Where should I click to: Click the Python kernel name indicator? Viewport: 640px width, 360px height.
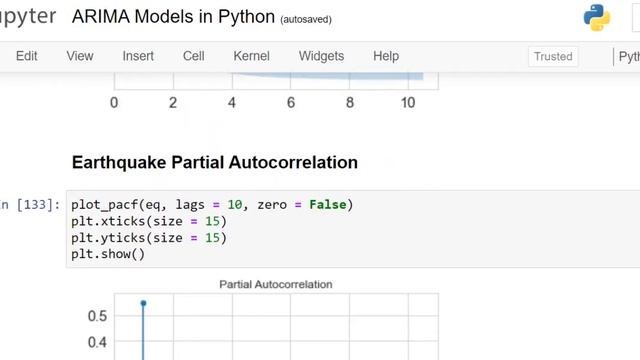click(x=629, y=56)
